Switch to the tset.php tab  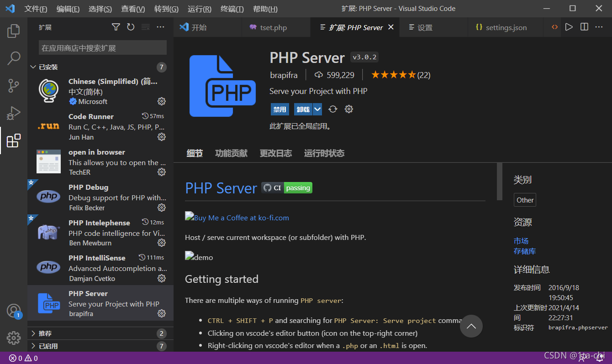pos(276,27)
